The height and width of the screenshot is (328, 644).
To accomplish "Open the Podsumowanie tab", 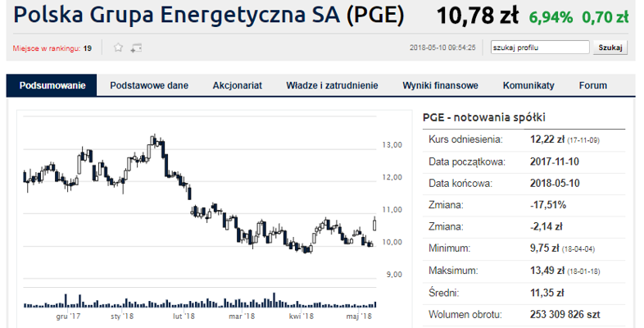I will point(52,85).
